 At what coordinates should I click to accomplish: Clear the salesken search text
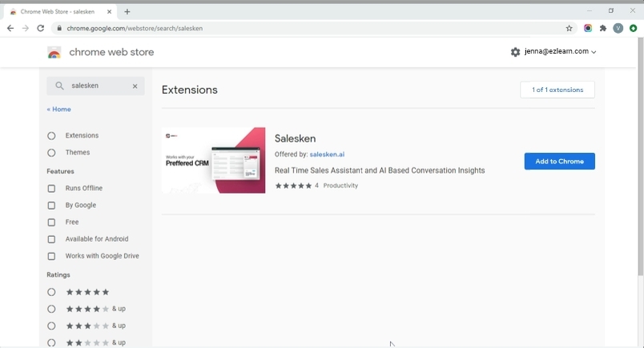pyautogui.click(x=135, y=86)
